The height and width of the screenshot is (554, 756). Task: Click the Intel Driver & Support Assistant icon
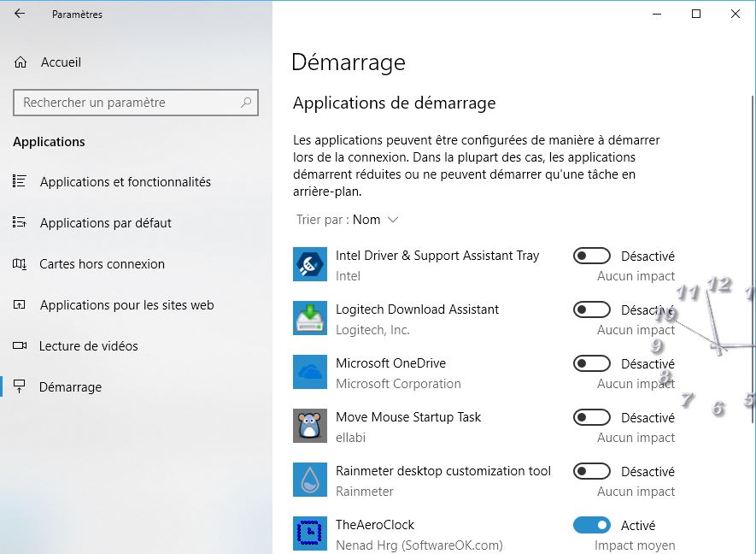tap(310, 264)
